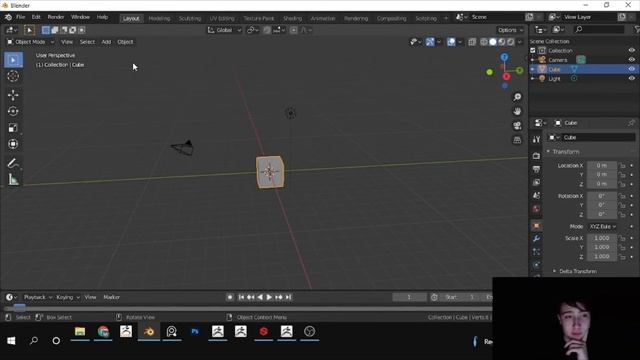Image resolution: width=640 pixels, height=360 pixels.
Task: Open the Render properties tab
Action: coord(536,156)
